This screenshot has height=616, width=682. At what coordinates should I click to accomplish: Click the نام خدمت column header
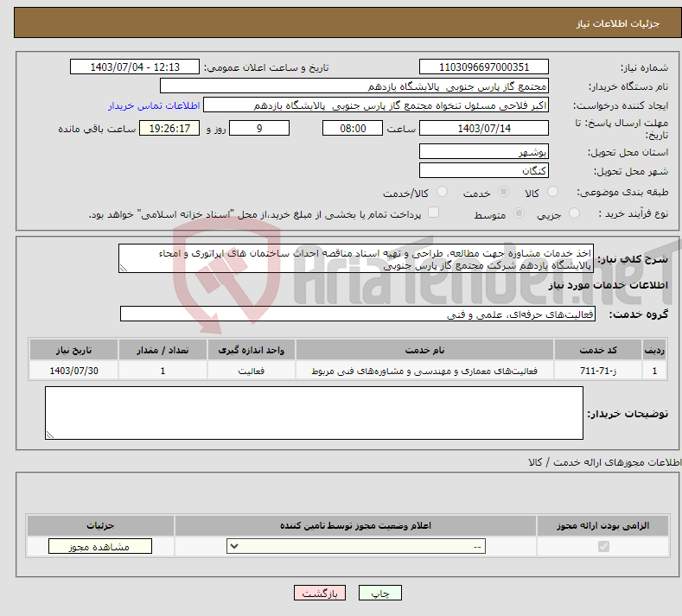pos(424,350)
